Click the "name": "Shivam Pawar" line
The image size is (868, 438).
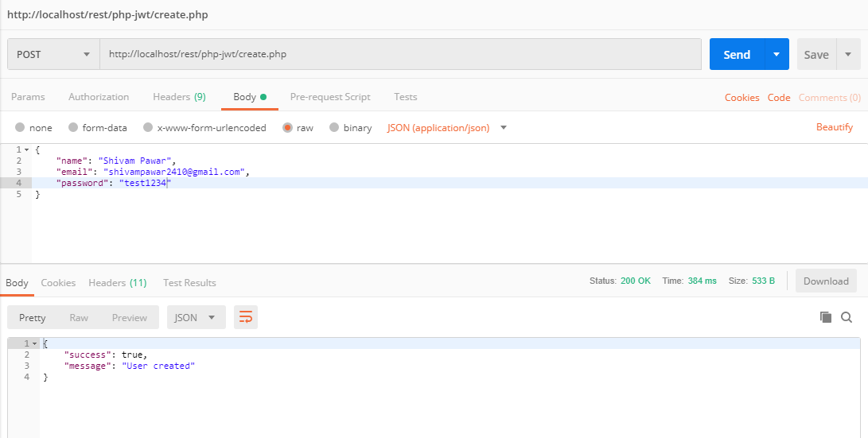click(115, 161)
